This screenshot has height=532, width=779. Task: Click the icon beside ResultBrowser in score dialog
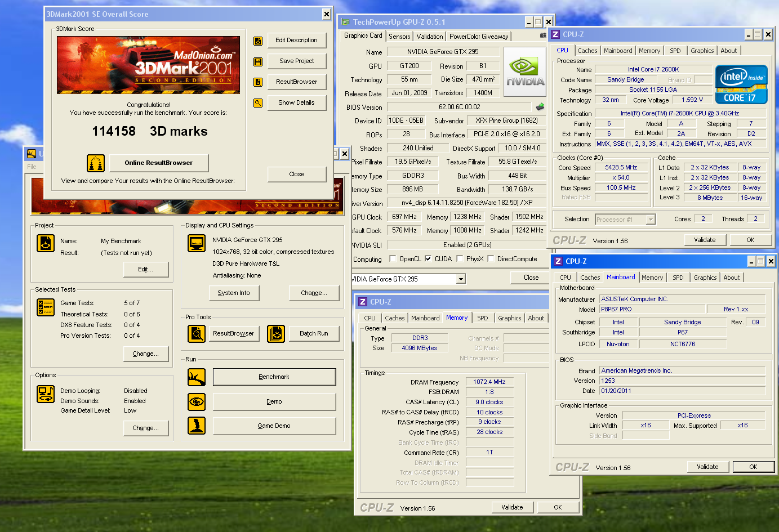pyautogui.click(x=258, y=82)
